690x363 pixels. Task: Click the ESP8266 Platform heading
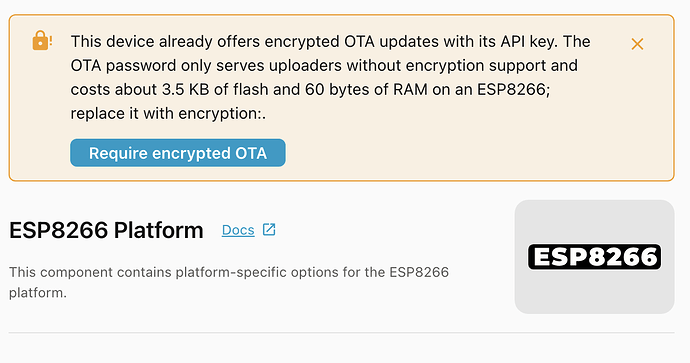(x=106, y=230)
